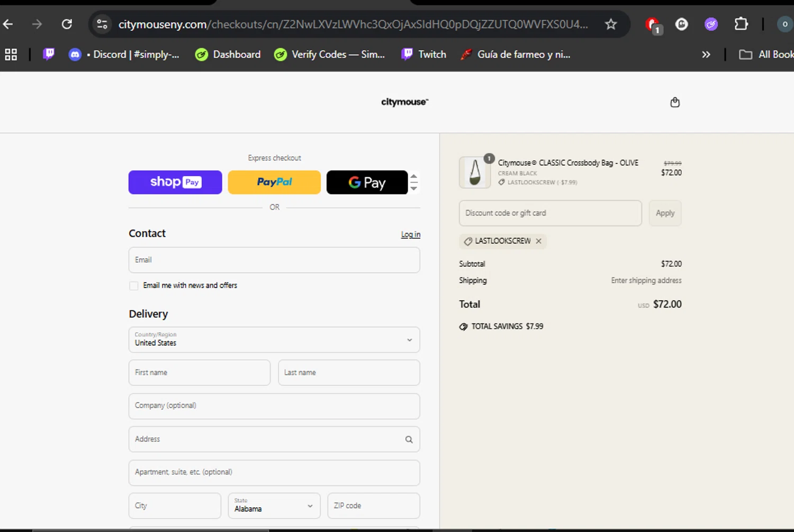Click the TOTAL SAVINGS tag icon
Viewport: 794px width, 532px height.
(x=463, y=327)
